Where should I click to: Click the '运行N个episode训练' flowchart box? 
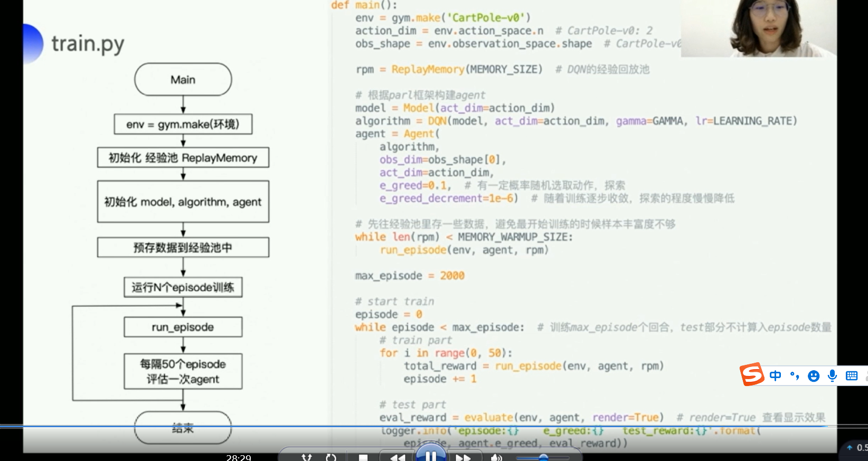point(183,287)
